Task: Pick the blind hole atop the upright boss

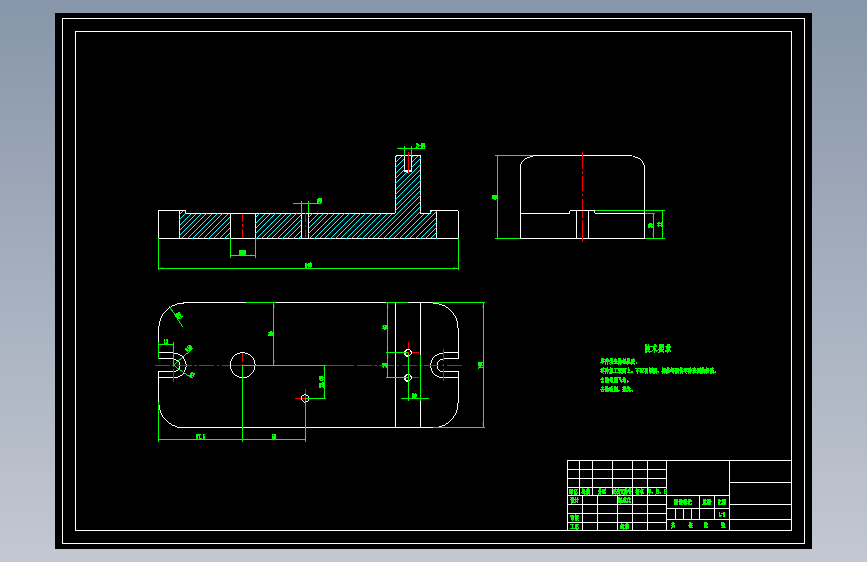Action: pos(408,163)
